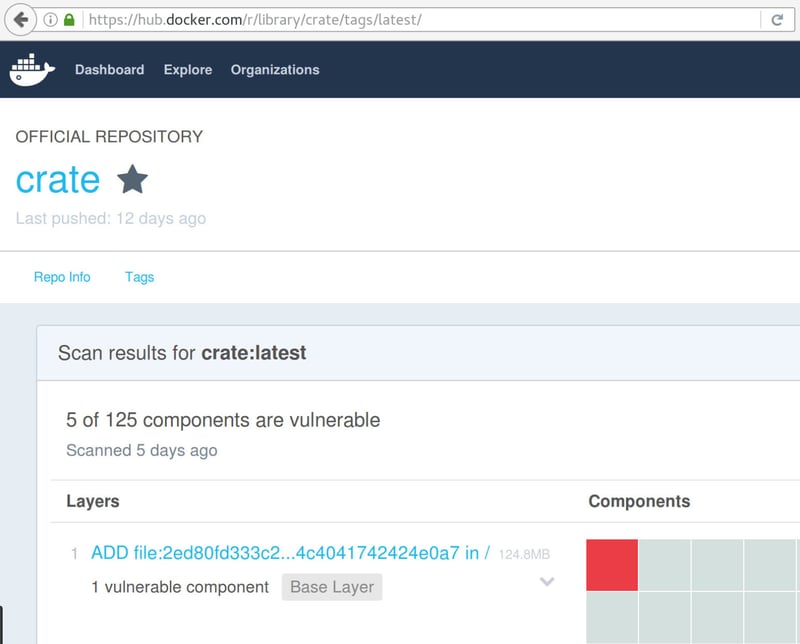This screenshot has width=800, height=644.
Task: Open the ADD file:2ed80fd333c2 layer link
Action: click(x=290, y=553)
